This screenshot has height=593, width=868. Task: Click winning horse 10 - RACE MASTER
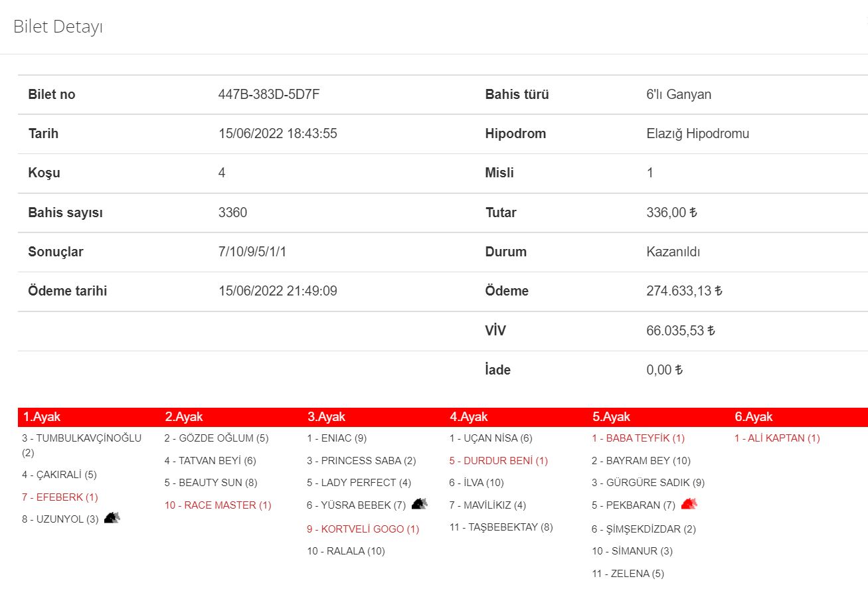click(218, 505)
